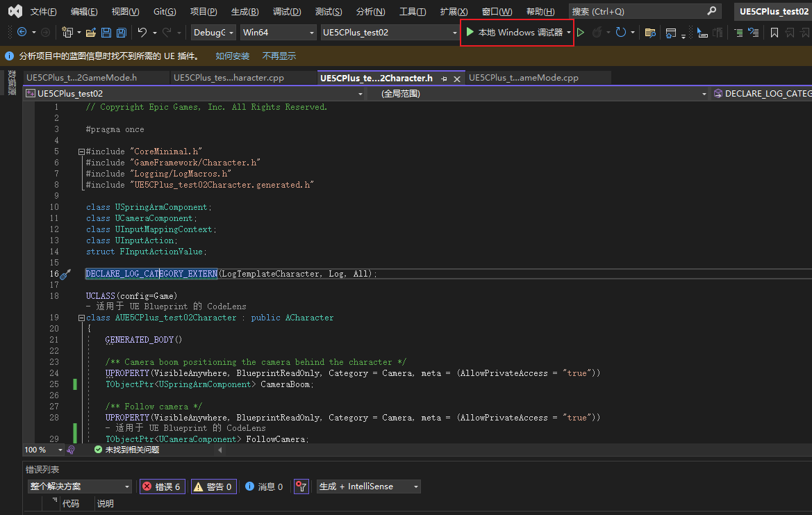This screenshot has width=812, height=515.
Task: Click the select-element cursor toolbar icon
Action: click(702, 33)
